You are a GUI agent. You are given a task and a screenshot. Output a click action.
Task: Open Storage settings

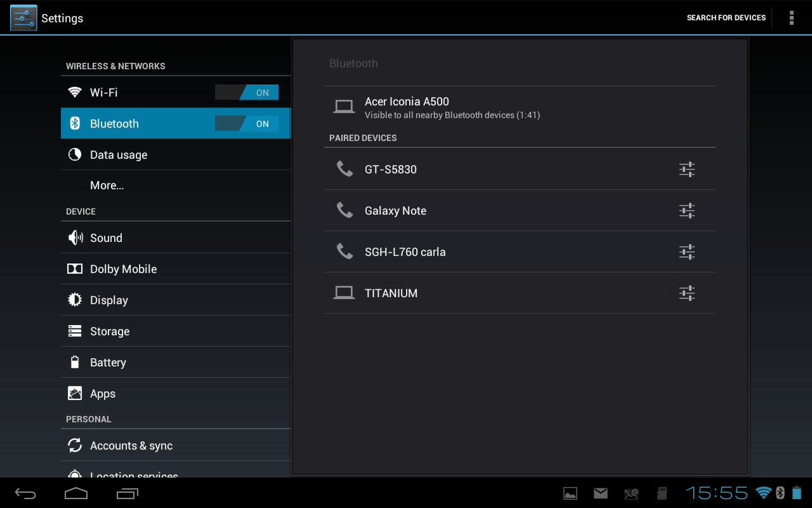point(176,331)
